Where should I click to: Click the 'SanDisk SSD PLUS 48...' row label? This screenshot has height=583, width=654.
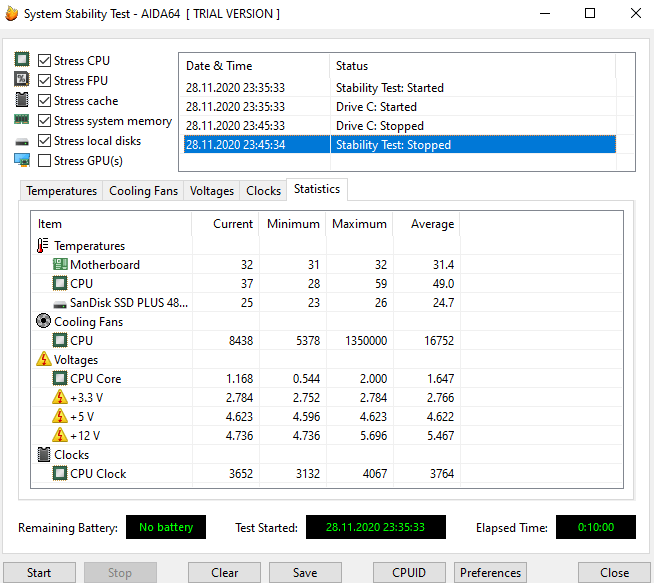tap(129, 303)
